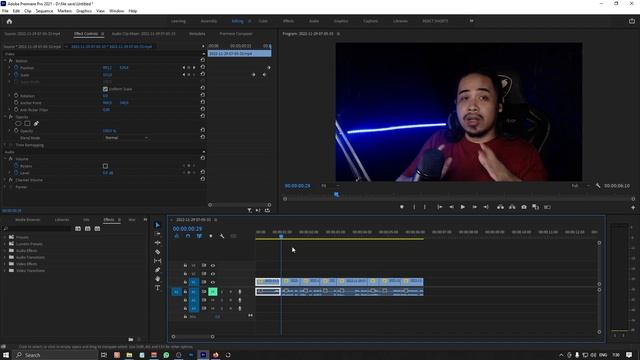Reset the Position parameter
Viewport: 640px width, 360px height.
203,67
